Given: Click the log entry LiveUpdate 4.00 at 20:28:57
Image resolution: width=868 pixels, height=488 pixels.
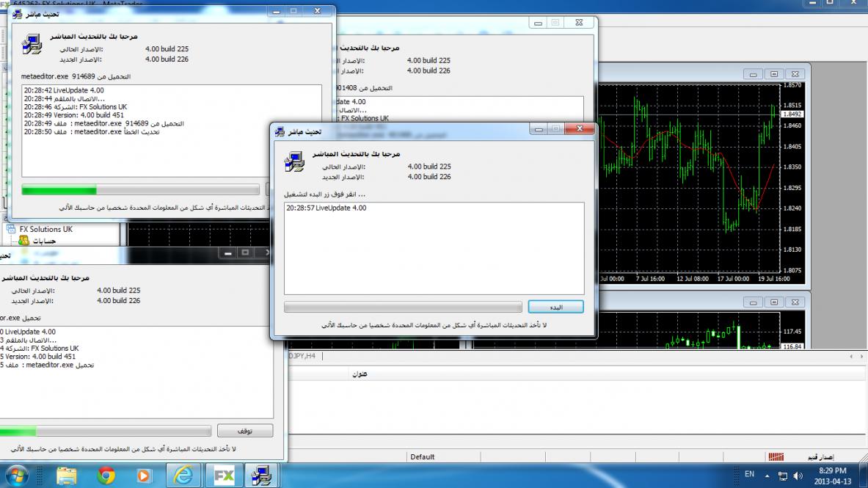Looking at the screenshot, I should point(327,208).
